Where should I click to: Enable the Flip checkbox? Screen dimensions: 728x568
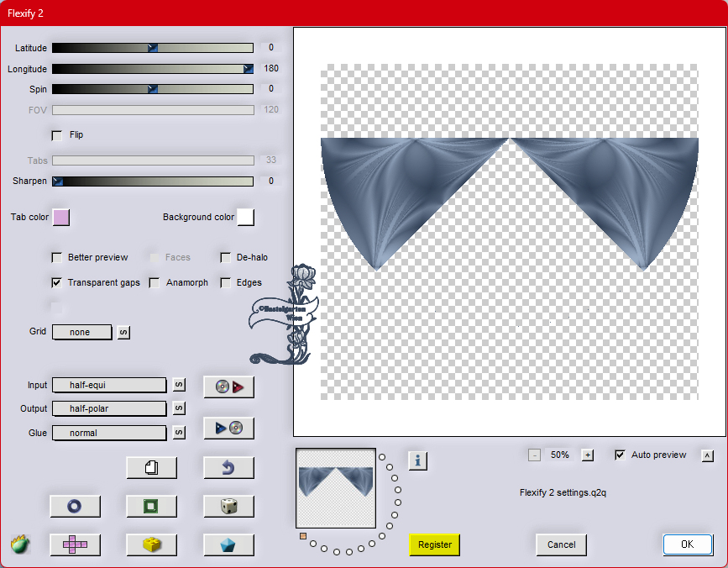(x=57, y=135)
